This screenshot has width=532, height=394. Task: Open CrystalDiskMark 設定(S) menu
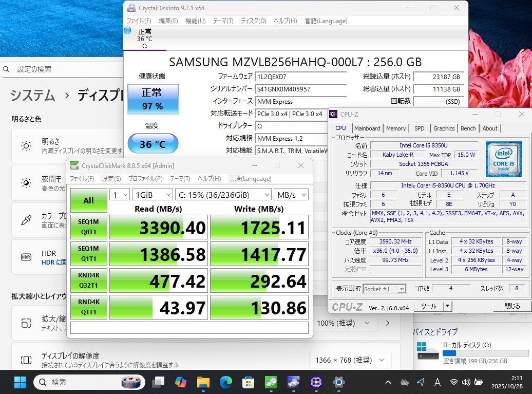click(111, 179)
